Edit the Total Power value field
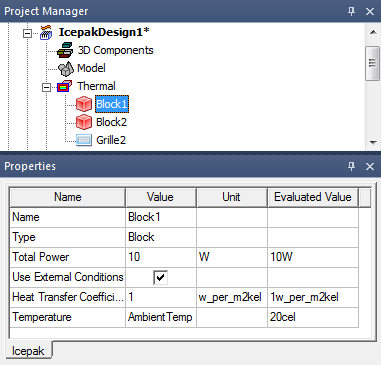The image size is (381, 365). pos(161,257)
